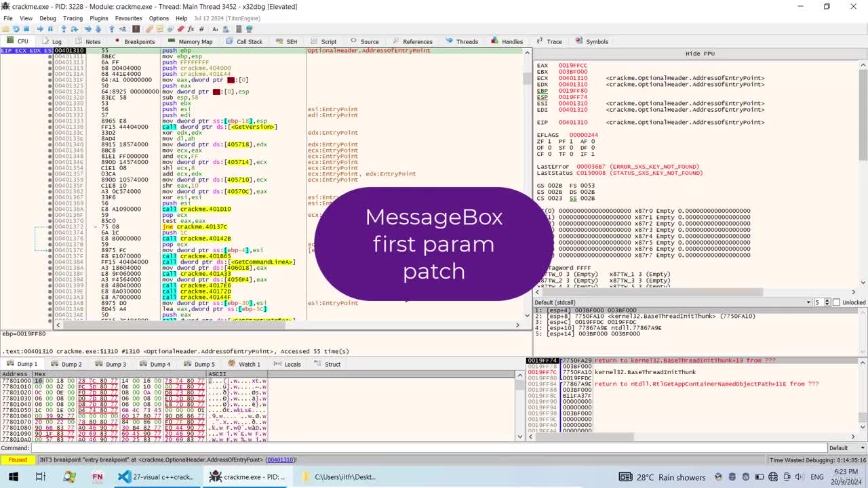Adjust the argument count spinner showing 5

[821, 302]
